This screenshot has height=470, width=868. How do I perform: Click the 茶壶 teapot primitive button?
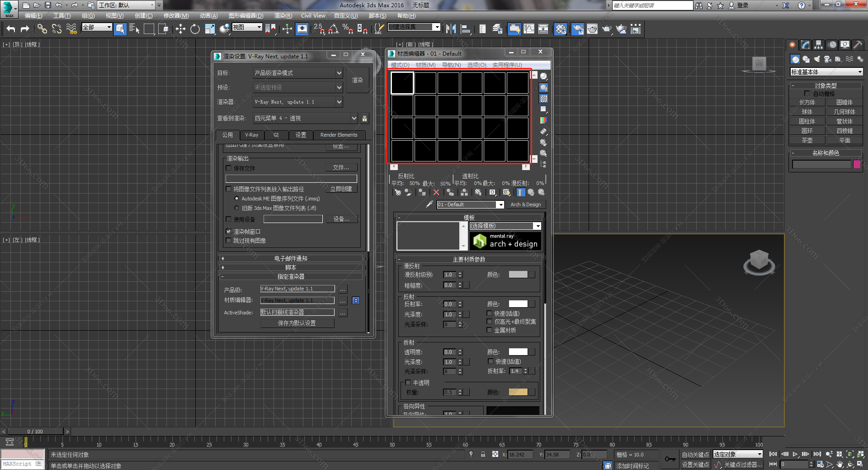point(807,140)
